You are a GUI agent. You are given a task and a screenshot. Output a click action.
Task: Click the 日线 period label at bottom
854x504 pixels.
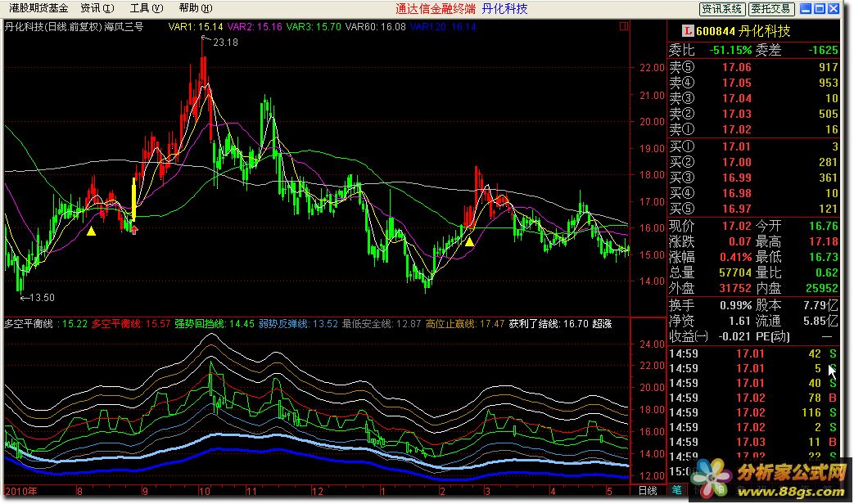pyautogui.click(x=648, y=490)
